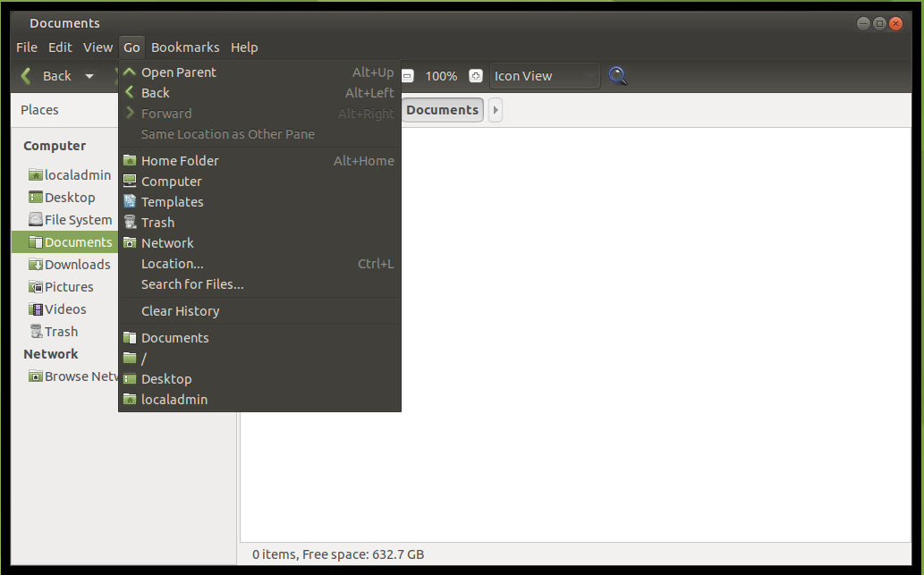The width and height of the screenshot is (924, 575).
Task: Select Home Folder in the Go menu
Action: click(180, 161)
